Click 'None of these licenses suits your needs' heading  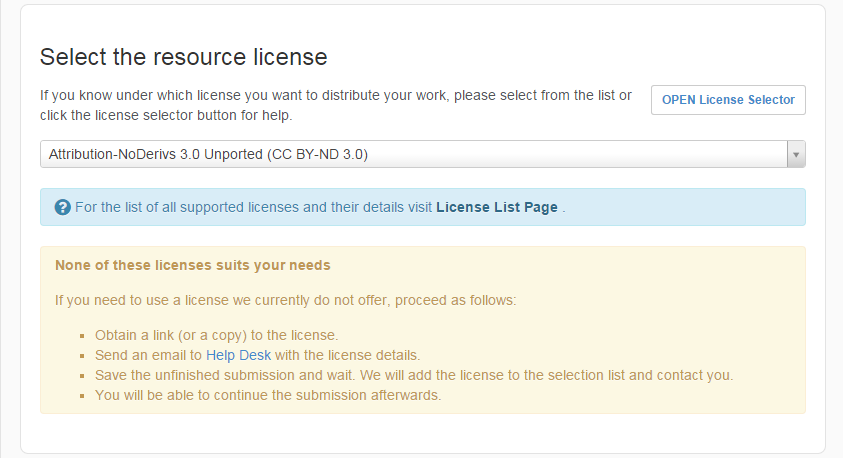coord(192,266)
